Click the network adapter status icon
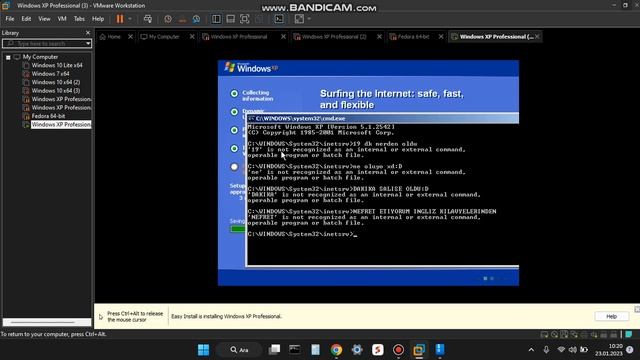The image size is (640, 360). (x=574, y=335)
